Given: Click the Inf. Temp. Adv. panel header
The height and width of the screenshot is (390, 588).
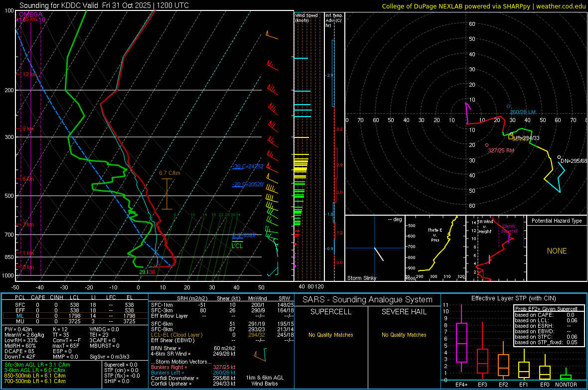Looking at the screenshot, I should click(x=334, y=20).
